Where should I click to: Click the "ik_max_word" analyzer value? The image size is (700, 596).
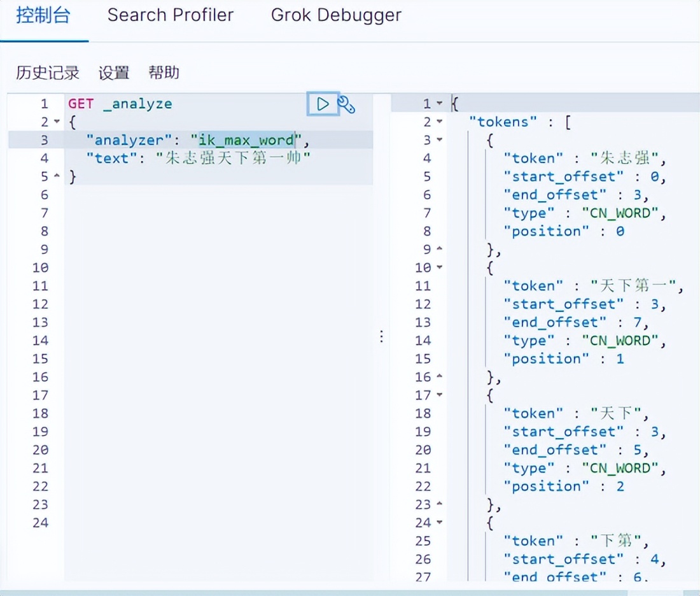coord(246,140)
